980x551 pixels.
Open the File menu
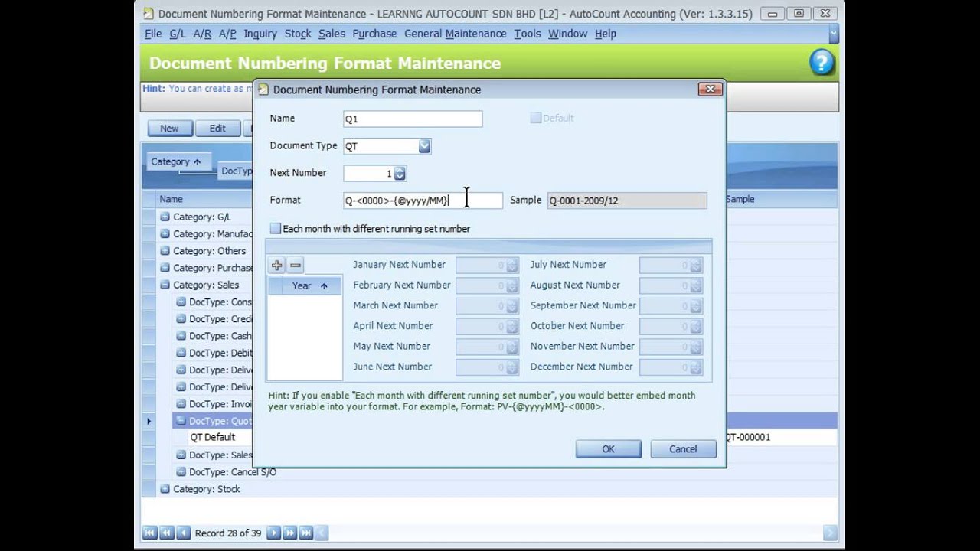[153, 34]
